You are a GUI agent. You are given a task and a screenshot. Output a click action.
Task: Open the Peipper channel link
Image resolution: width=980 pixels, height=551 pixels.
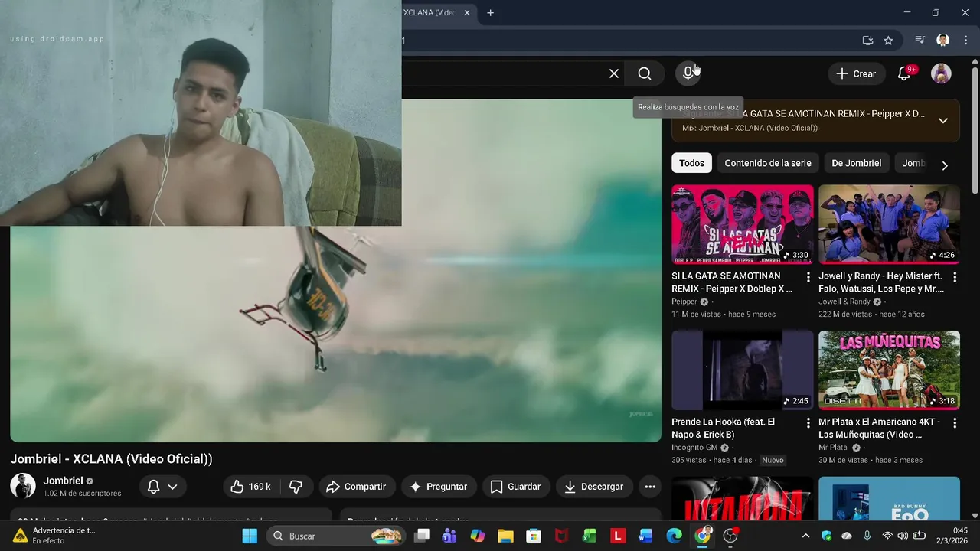pos(684,302)
